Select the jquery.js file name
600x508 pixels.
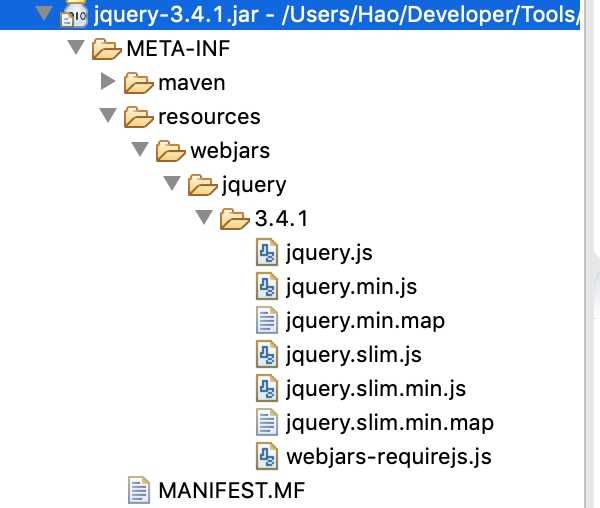pos(329,253)
